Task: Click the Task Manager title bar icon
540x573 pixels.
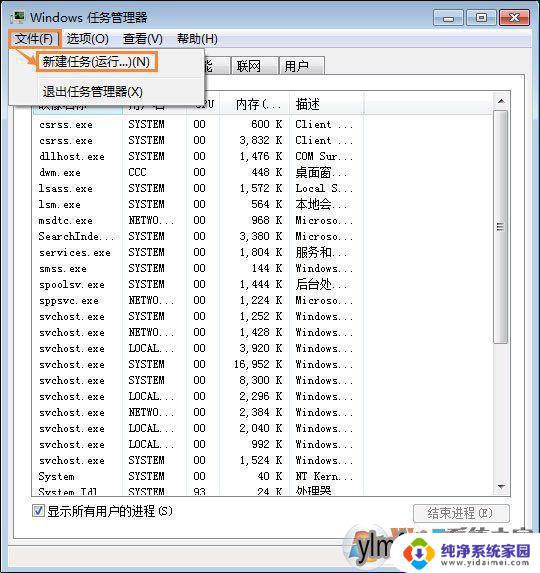Action: [x=17, y=17]
